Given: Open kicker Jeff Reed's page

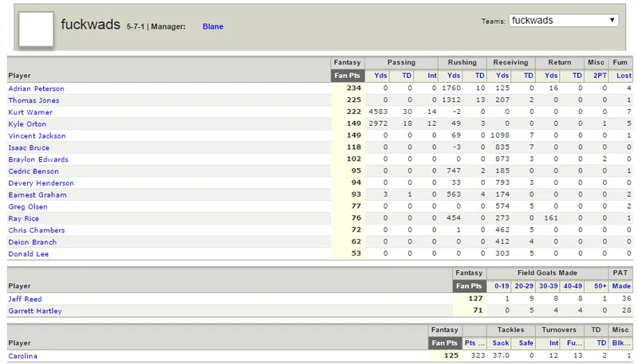Looking at the screenshot, I should tap(25, 299).
